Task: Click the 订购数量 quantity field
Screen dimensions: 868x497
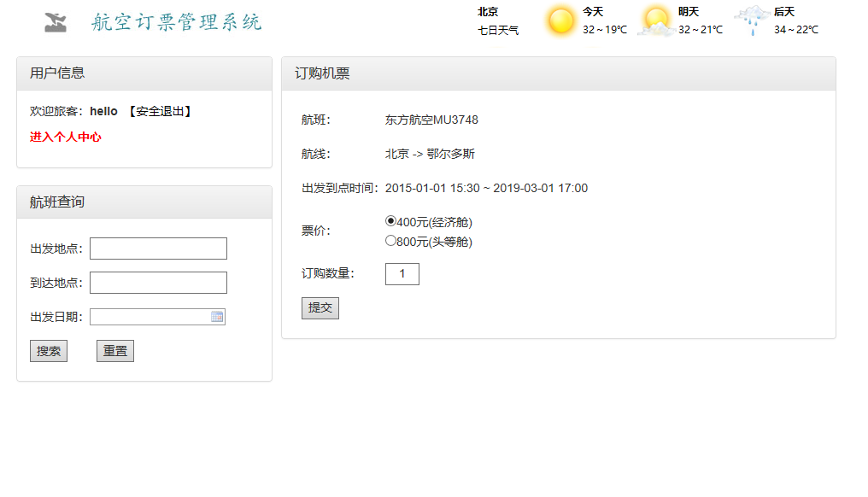Action: (x=402, y=274)
